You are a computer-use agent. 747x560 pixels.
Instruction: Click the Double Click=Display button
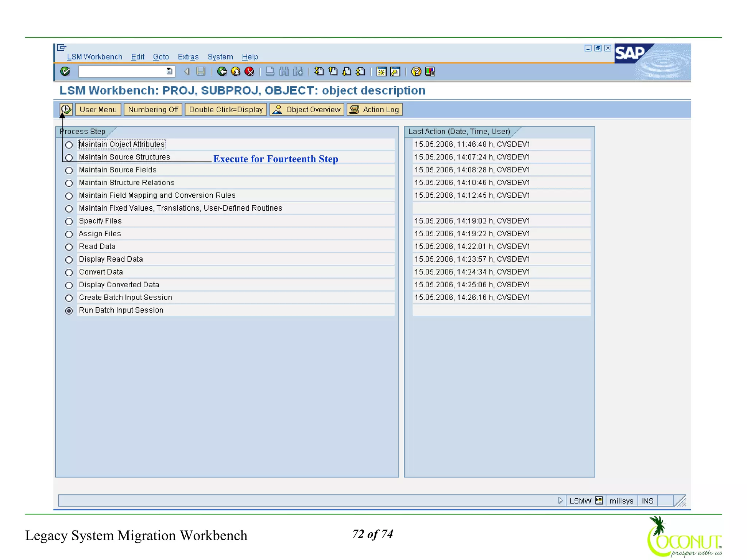tap(226, 109)
